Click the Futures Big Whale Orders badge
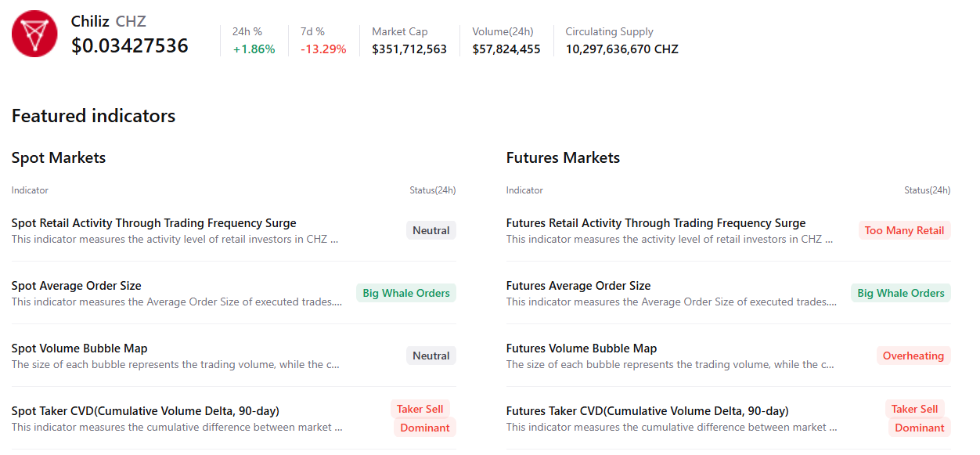Image resolution: width=980 pixels, height=455 pixels. (900, 293)
